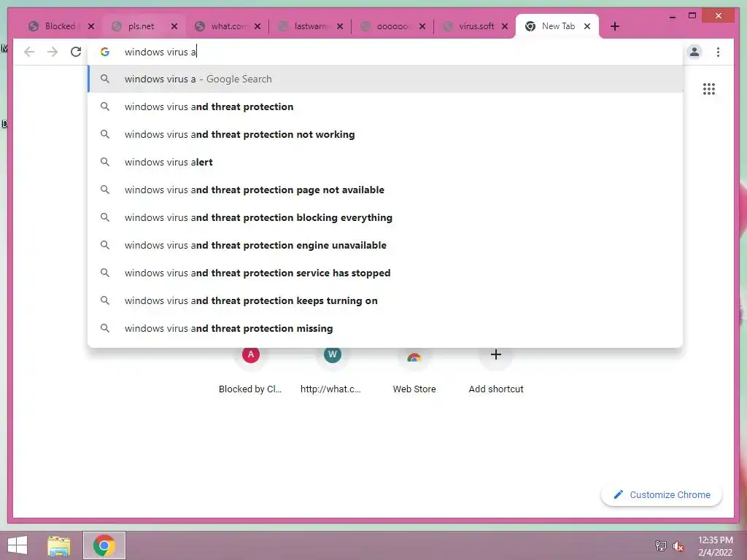The image size is (747, 560).
Task: Click the muted volume tray icon
Action: point(678,546)
